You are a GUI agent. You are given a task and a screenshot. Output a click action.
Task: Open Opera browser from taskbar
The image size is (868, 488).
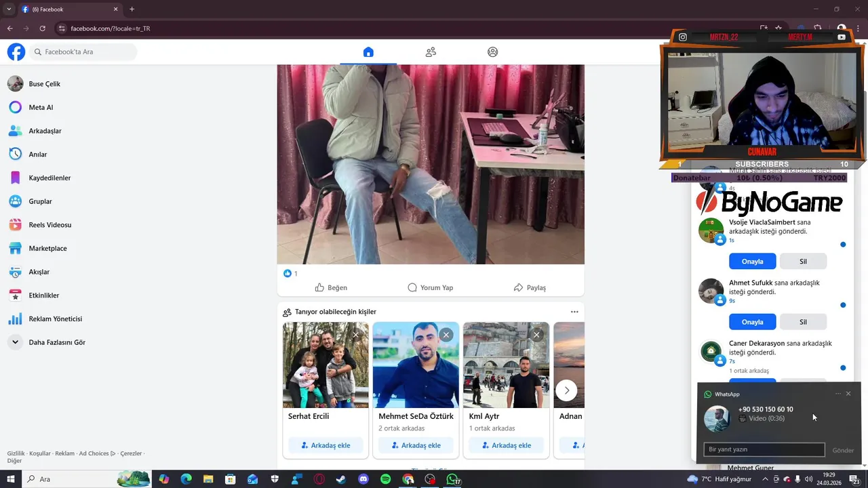tap(319, 479)
